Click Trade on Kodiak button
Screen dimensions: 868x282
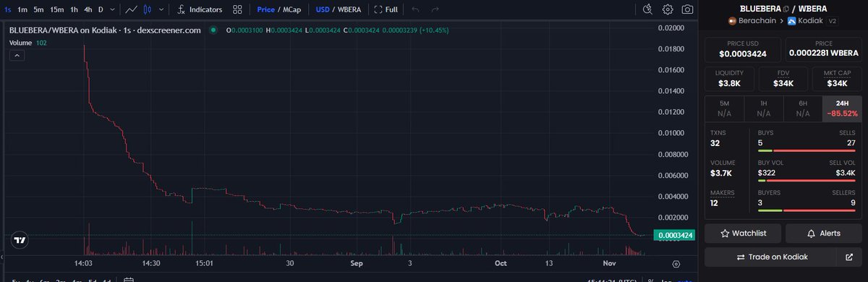click(x=770, y=257)
